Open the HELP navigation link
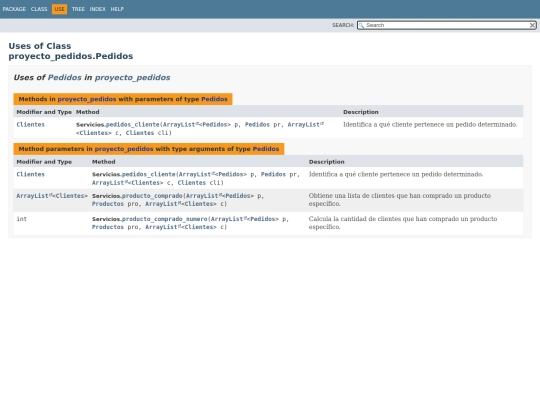Image resolution: width=540 pixels, height=405 pixels. point(117,9)
